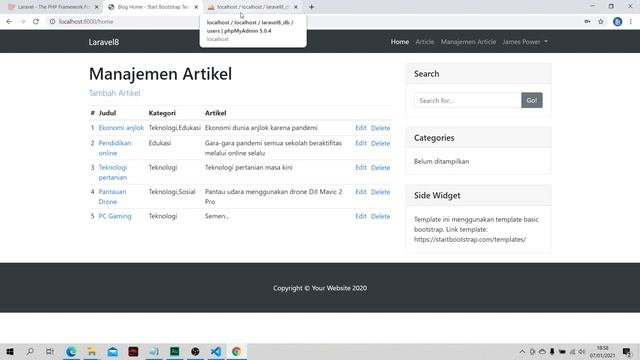
Task: Select 'Ekonomi dunia anjlok karena pandemi' text
Action: [261, 128]
